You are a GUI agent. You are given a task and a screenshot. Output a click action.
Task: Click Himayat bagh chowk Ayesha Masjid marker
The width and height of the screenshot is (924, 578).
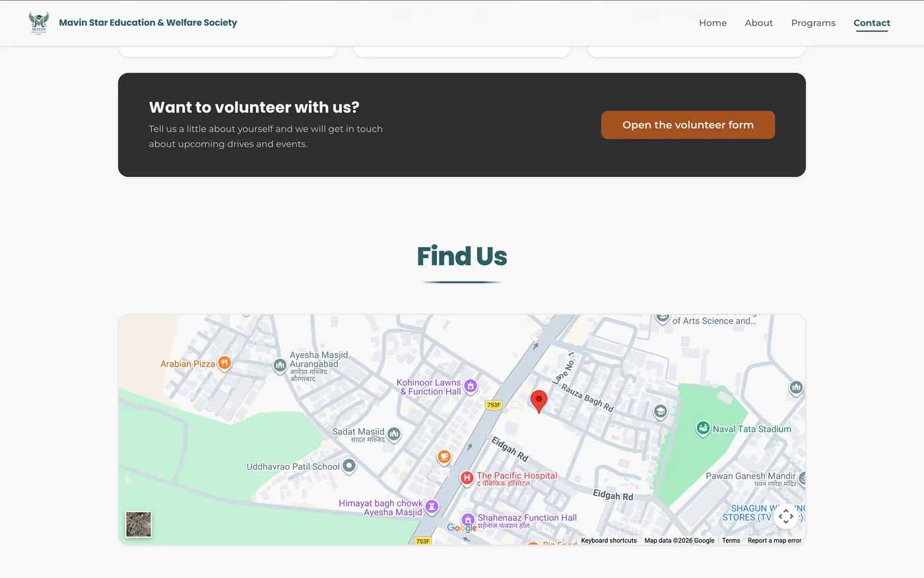point(432,507)
